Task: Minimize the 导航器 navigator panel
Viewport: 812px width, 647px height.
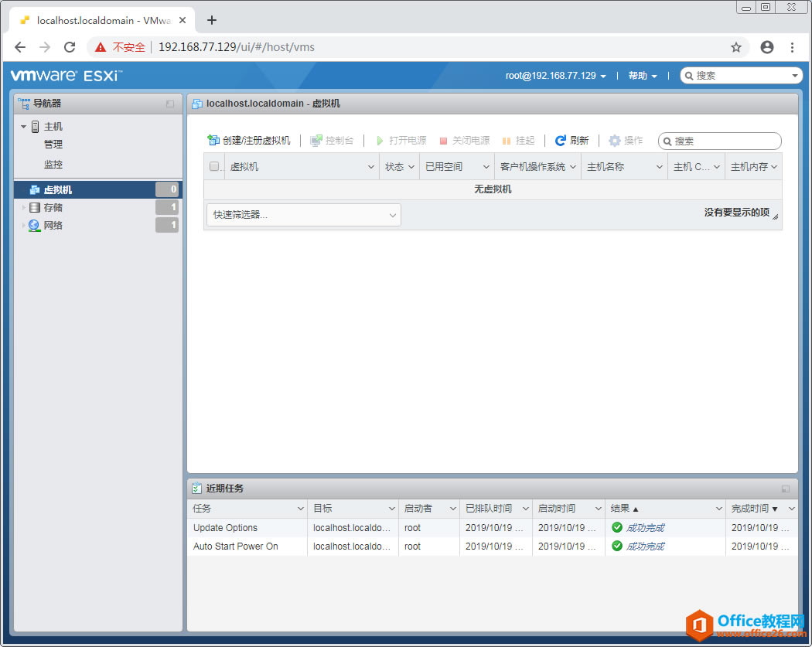Action: tap(170, 104)
